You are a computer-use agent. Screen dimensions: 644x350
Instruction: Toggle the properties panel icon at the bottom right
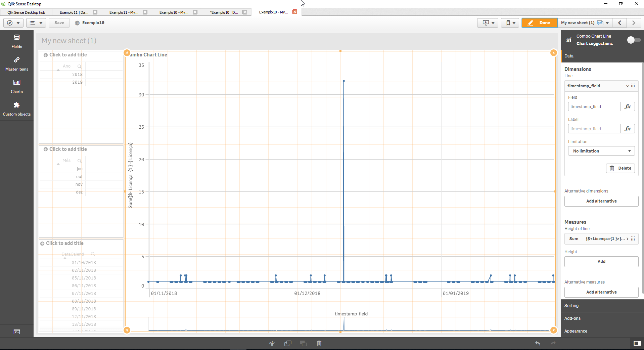[x=637, y=343]
